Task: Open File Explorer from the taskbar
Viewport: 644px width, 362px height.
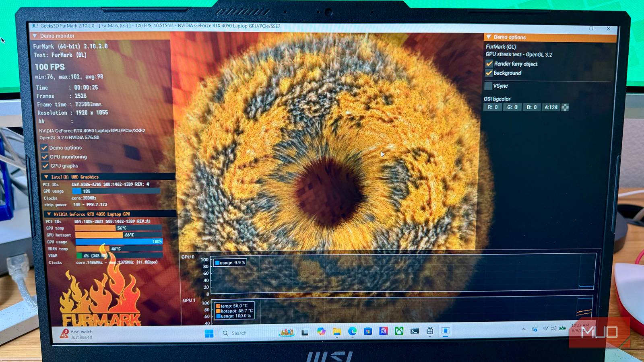Action: click(x=337, y=331)
